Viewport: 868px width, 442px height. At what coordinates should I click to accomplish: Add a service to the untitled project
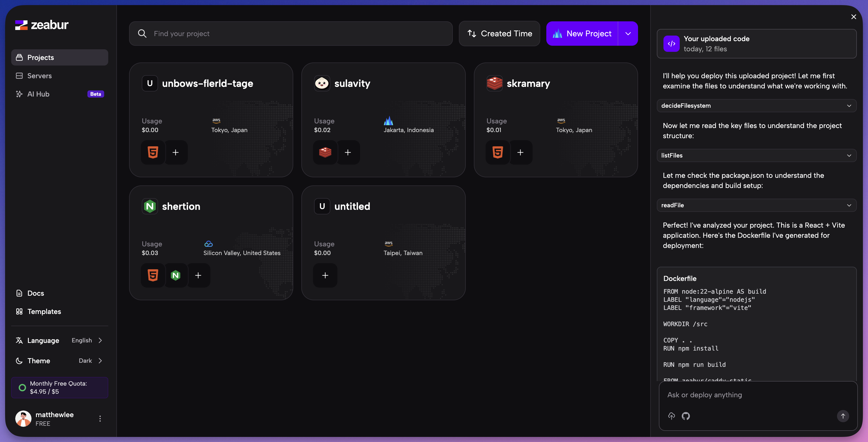[325, 275]
